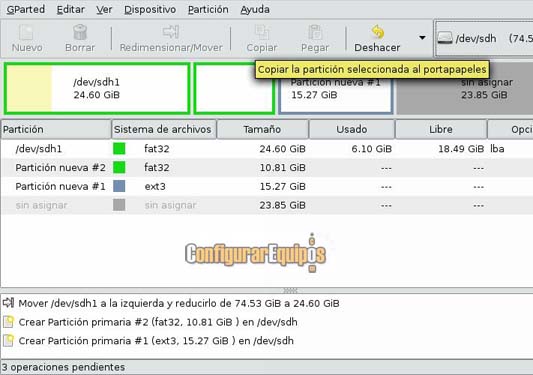Image resolution: width=533 pixels, height=375 pixels.
Task: Click the Borrar trash can icon
Action: (80, 32)
